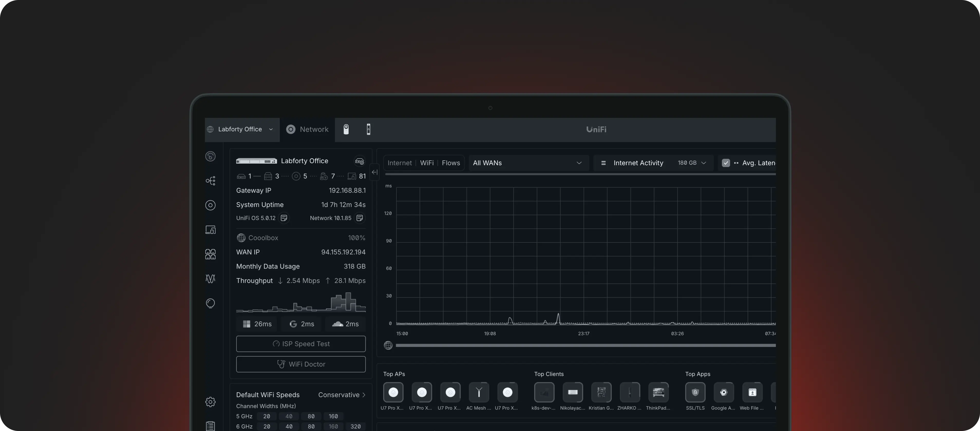Image resolution: width=980 pixels, height=431 pixels.
Task: Open the Labforty Office site dropdown
Action: [242, 129]
